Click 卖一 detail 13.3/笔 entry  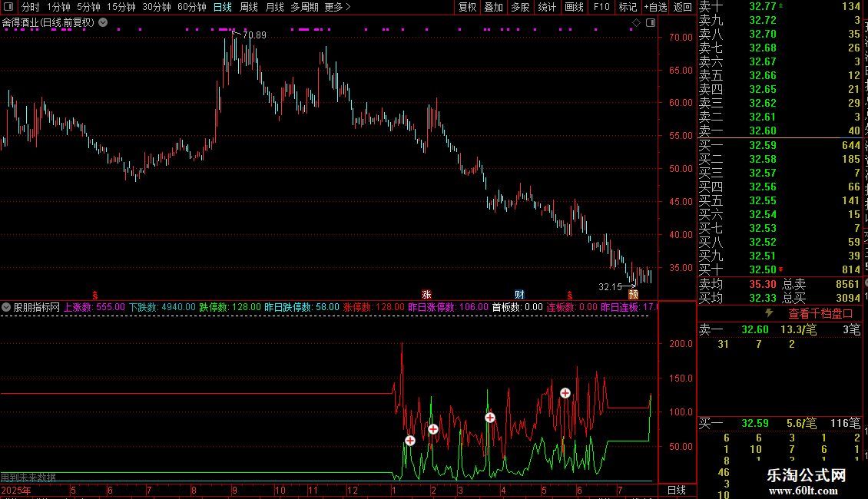(798, 330)
